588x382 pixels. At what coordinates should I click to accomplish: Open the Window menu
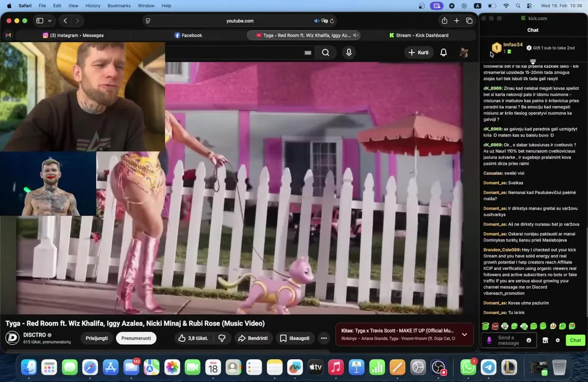(146, 6)
